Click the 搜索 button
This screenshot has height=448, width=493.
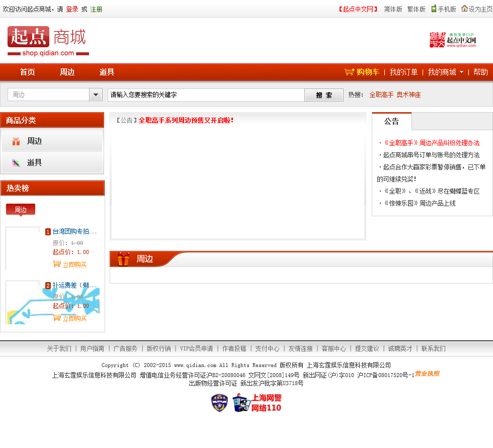pos(324,95)
